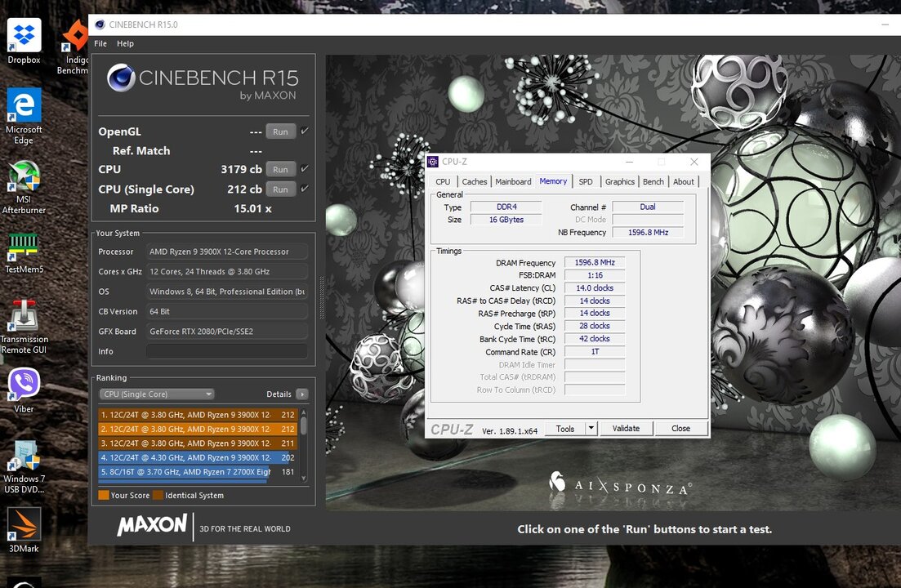Click the Details arrow button in Ranking

click(x=301, y=394)
